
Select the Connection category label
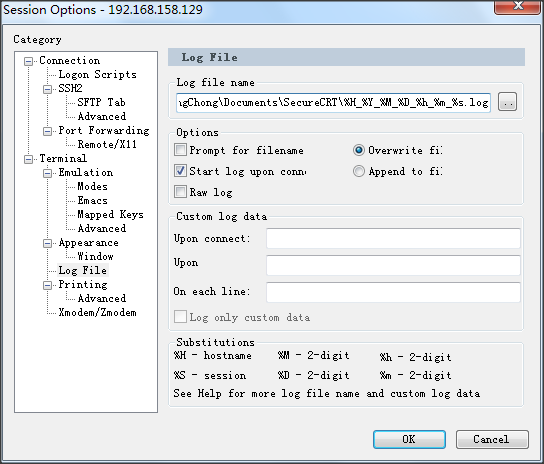(70, 60)
